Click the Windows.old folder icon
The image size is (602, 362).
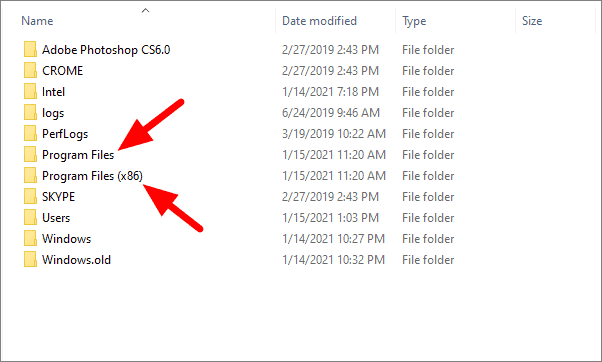[30, 260]
